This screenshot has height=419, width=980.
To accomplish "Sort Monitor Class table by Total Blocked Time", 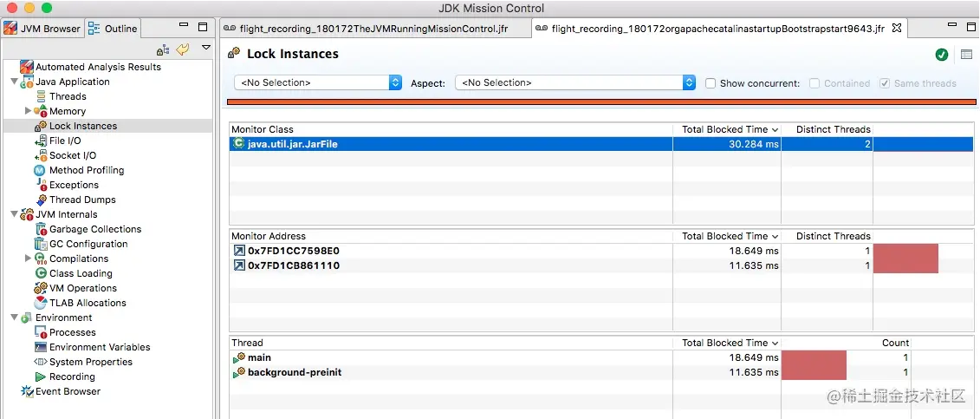I will click(x=727, y=129).
